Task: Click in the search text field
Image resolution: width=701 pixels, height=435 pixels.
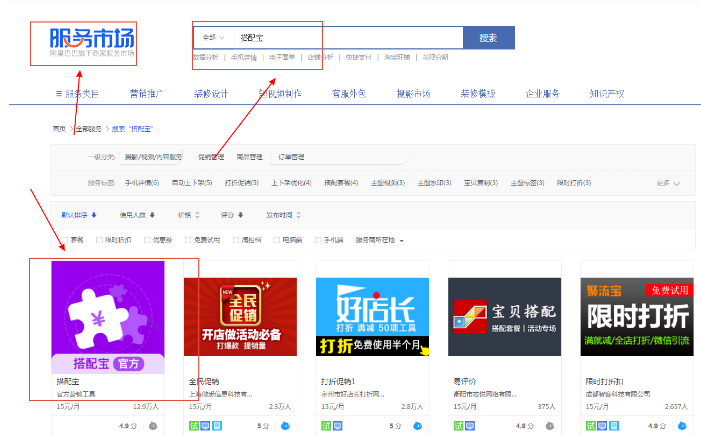Action: click(348, 38)
